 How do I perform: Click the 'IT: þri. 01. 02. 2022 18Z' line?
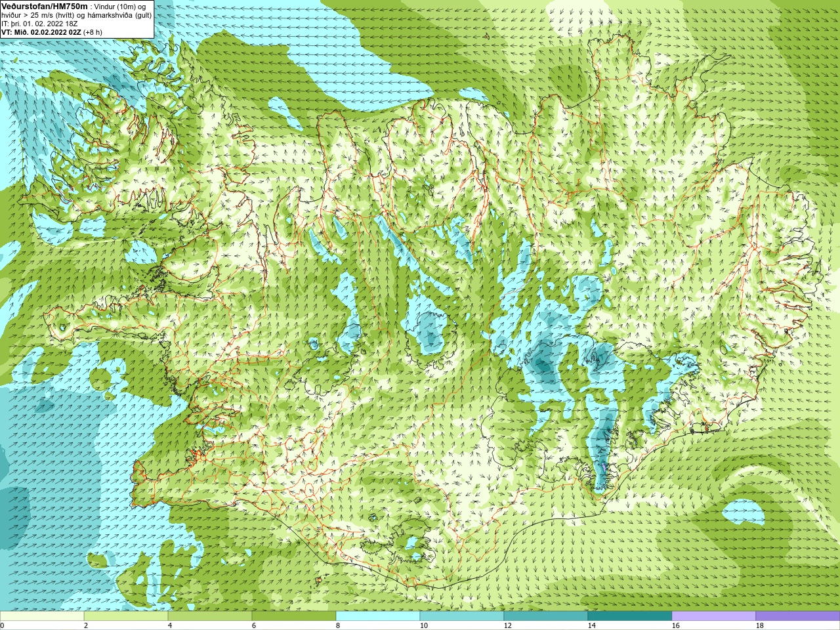pyautogui.click(x=39, y=24)
